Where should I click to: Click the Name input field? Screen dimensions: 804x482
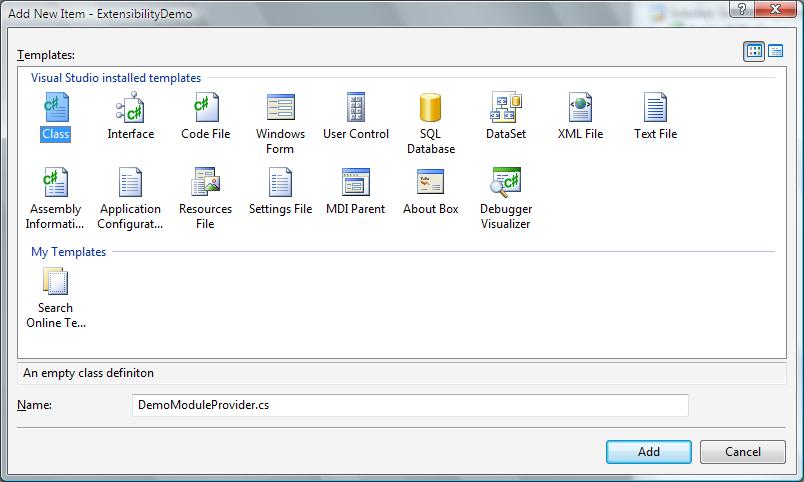click(x=410, y=405)
